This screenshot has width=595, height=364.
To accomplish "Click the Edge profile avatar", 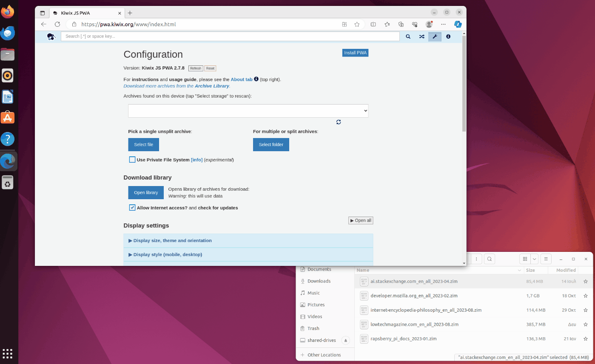I will (429, 24).
